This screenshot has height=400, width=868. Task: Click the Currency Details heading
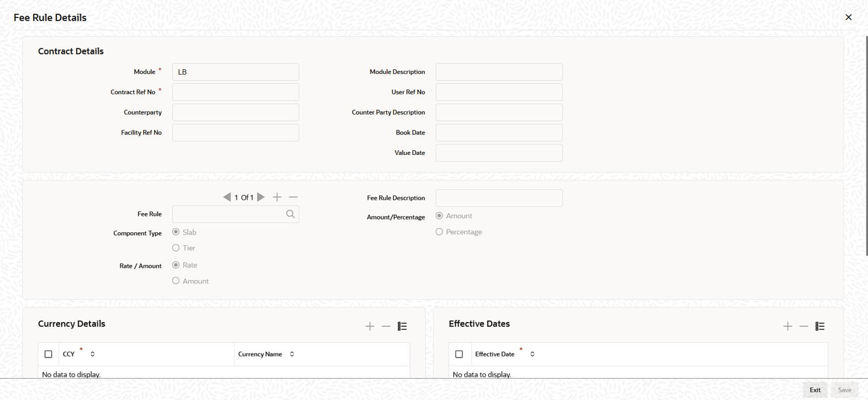pyautogui.click(x=72, y=324)
